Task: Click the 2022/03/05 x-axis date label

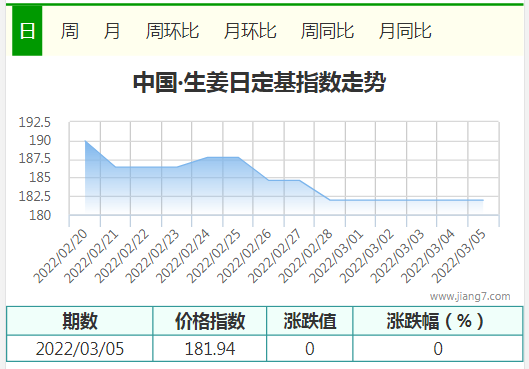Action: [459, 256]
